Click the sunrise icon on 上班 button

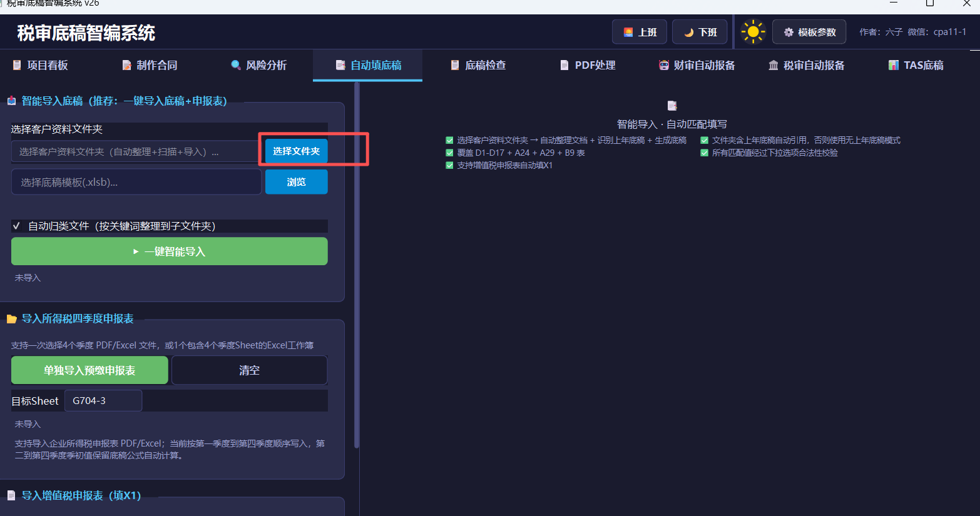[x=628, y=32]
